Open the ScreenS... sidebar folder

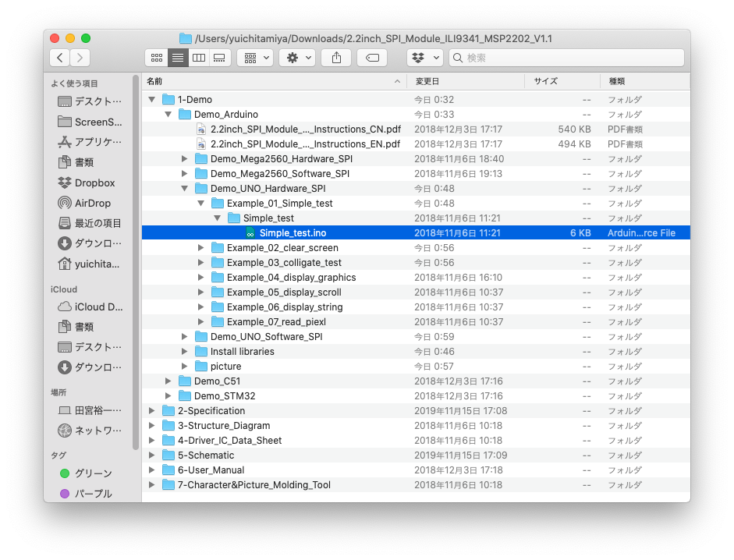click(90, 122)
